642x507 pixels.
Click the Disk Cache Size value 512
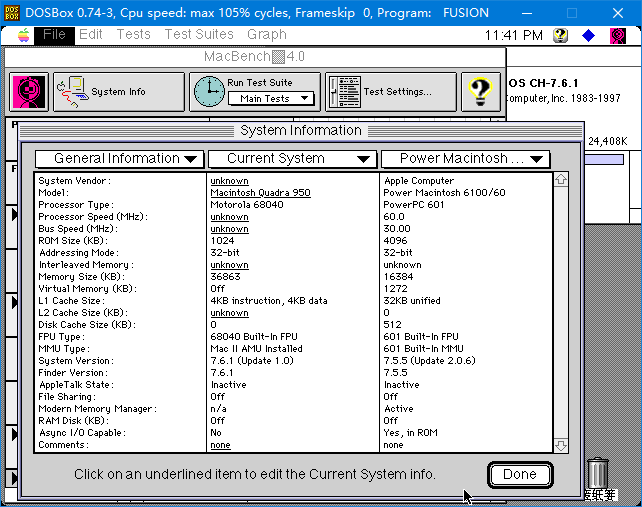click(x=393, y=325)
